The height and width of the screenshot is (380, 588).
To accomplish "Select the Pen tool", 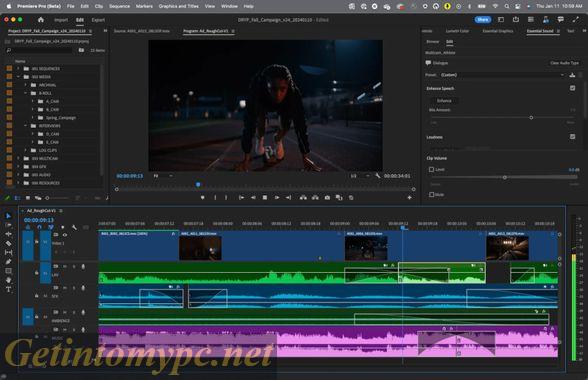I will click(9, 261).
